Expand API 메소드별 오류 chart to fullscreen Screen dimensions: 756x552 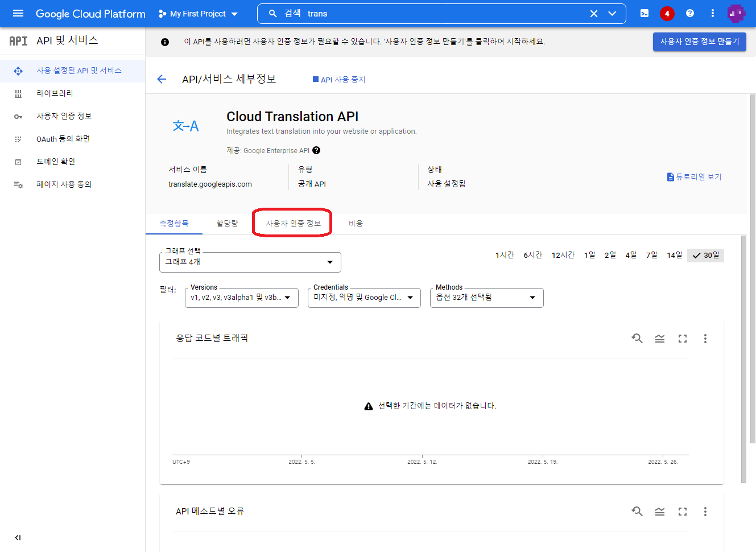[683, 512]
